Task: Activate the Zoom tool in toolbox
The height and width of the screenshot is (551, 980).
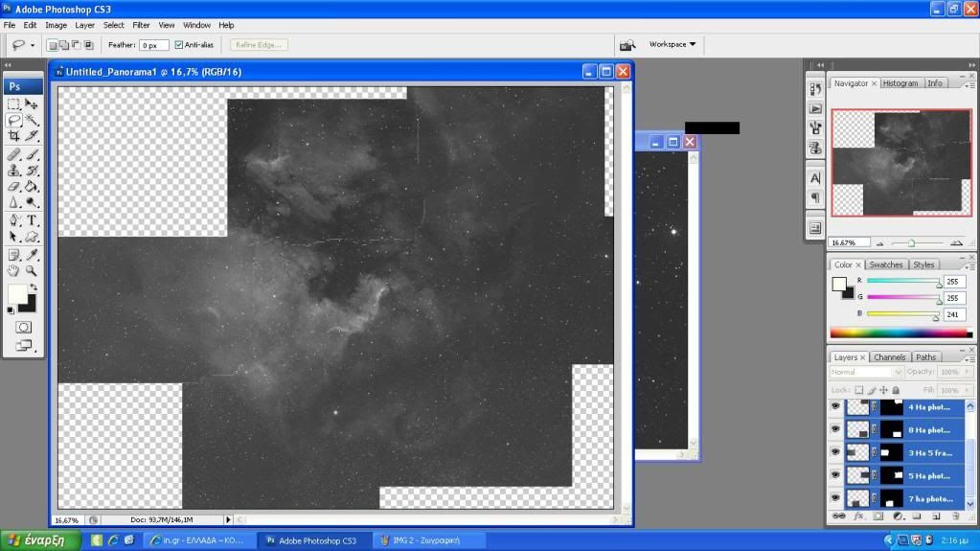Action: click(32, 271)
